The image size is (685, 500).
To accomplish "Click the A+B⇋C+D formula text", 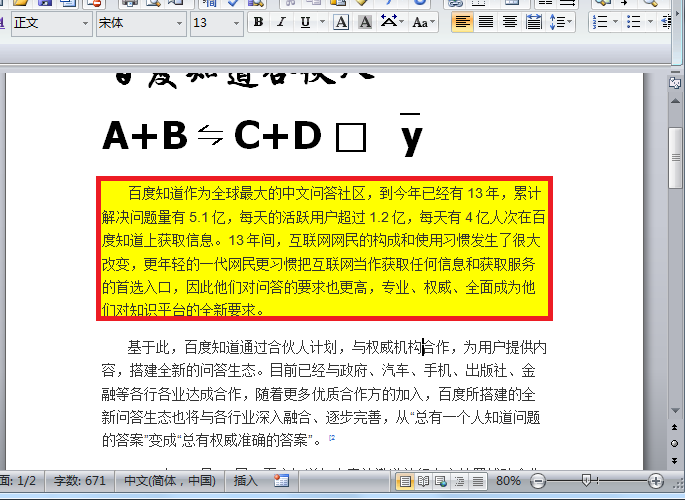I will (212, 135).
